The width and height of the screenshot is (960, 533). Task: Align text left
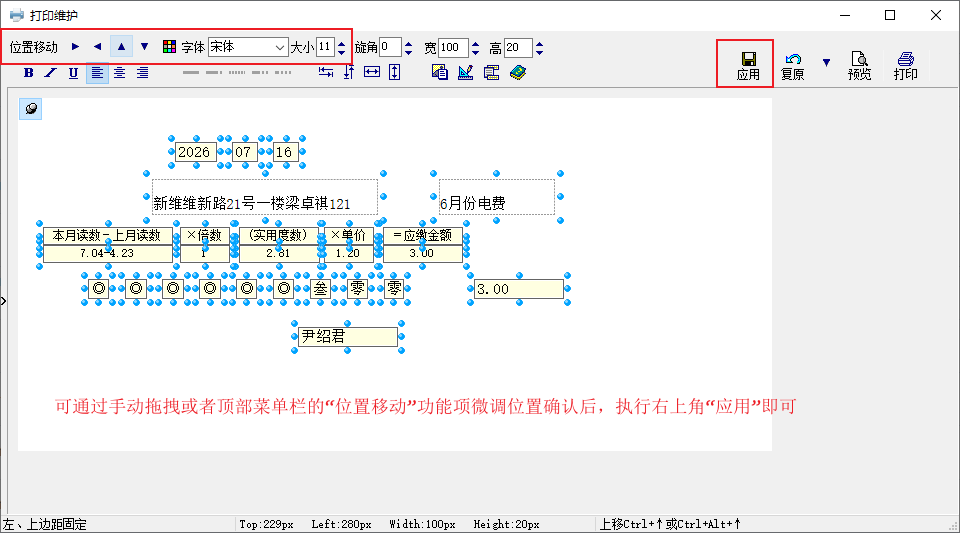pyautogui.click(x=97, y=73)
